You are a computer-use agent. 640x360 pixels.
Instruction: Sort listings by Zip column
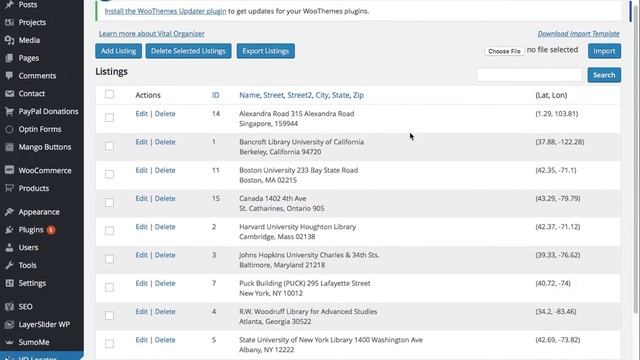tap(358, 95)
